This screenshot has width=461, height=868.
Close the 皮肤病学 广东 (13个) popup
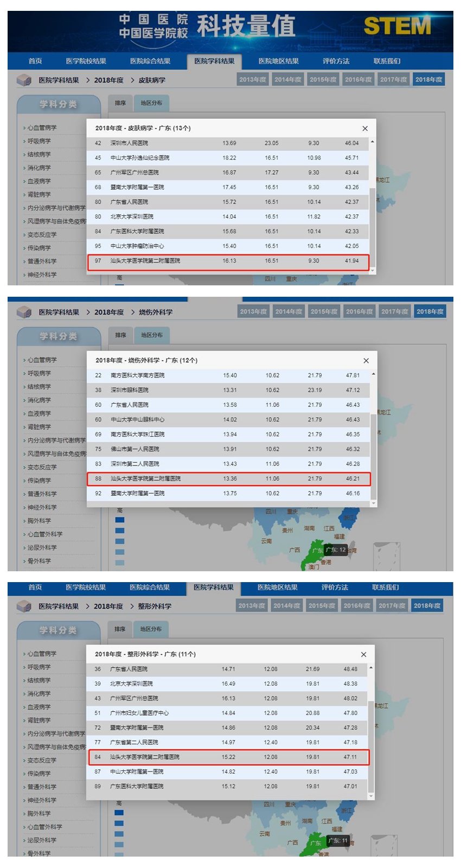tap(365, 129)
